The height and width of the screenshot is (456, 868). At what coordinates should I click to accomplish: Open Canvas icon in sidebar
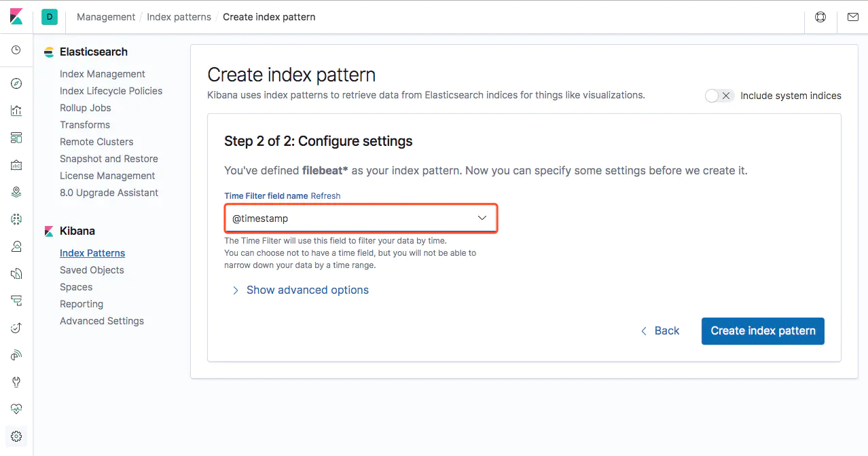click(x=16, y=165)
